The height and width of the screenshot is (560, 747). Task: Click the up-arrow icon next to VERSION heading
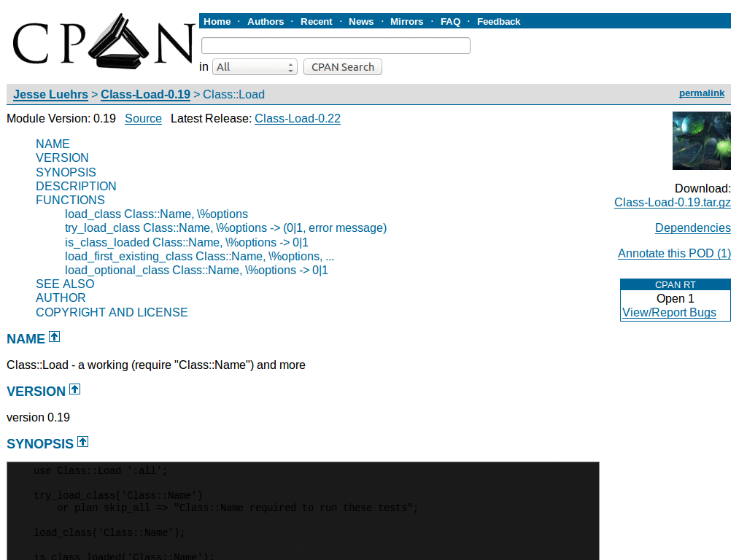(75, 389)
